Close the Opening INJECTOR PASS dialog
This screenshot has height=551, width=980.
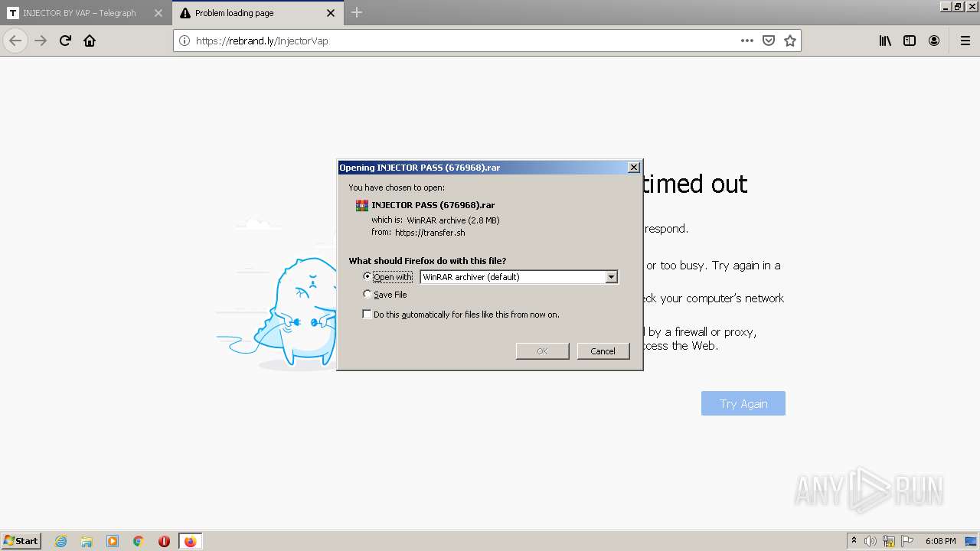[x=634, y=167]
